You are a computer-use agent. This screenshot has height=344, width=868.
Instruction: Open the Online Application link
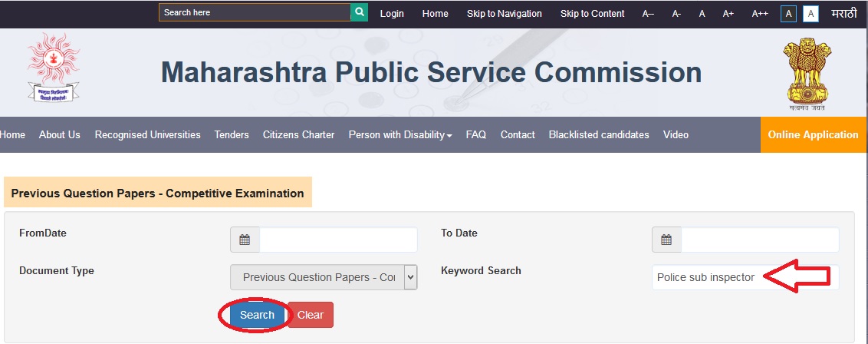coord(813,134)
